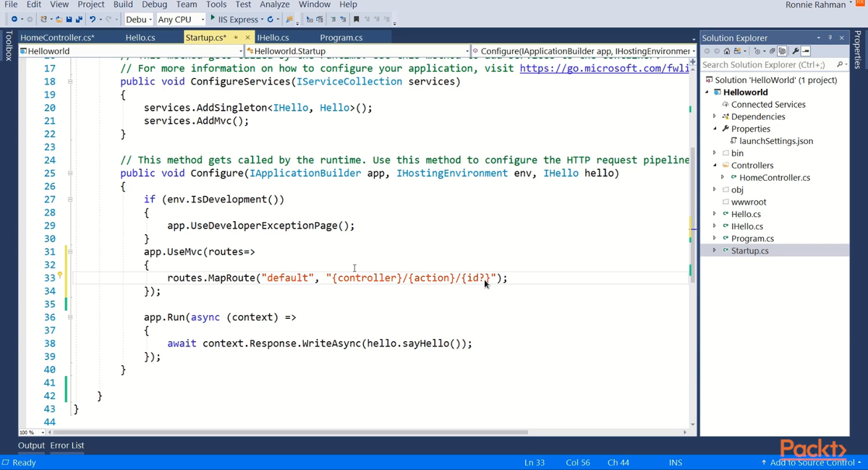Select Connected Services in Solution Explorer
The height and width of the screenshot is (470, 868).
(x=768, y=104)
